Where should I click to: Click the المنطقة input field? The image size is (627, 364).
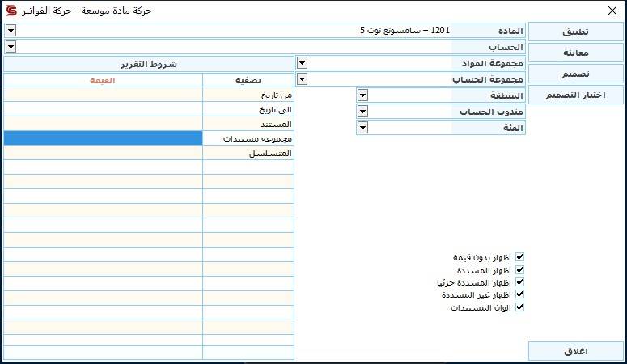(410, 95)
